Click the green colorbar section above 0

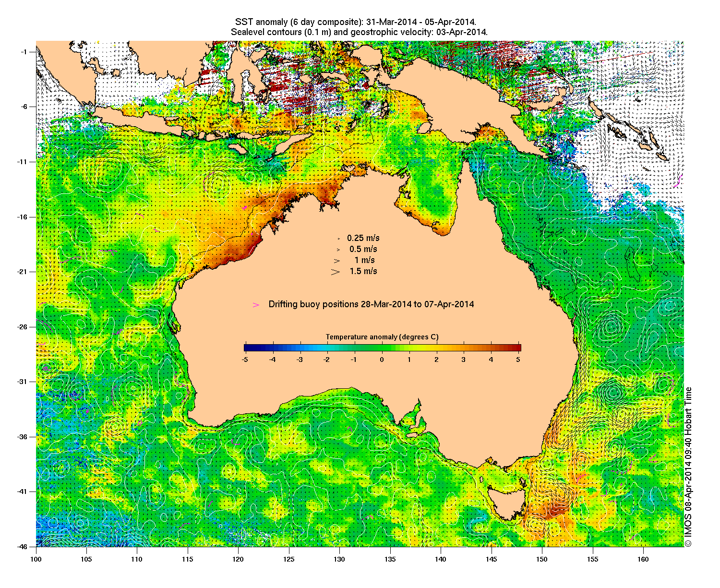pyautogui.click(x=383, y=348)
